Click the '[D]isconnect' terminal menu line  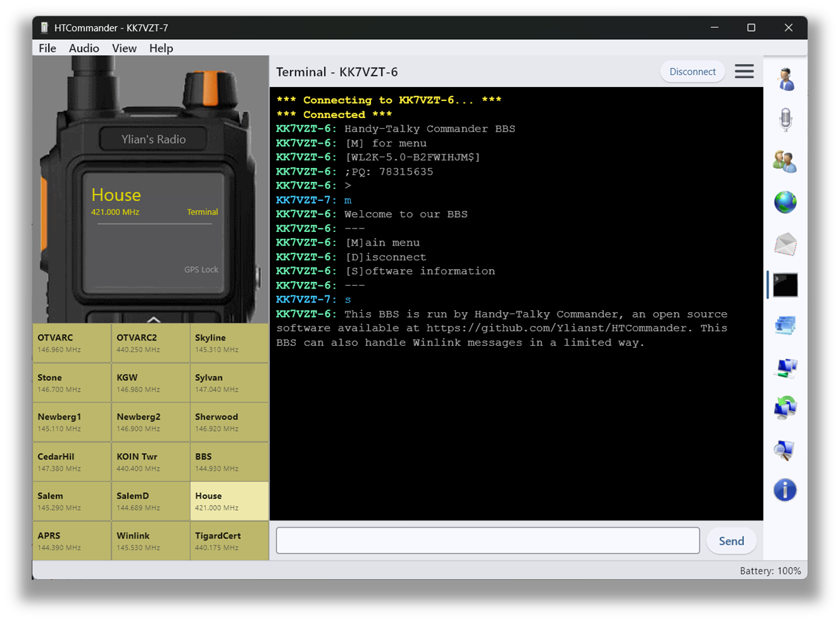pyautogui.click(x=385, y=257)
